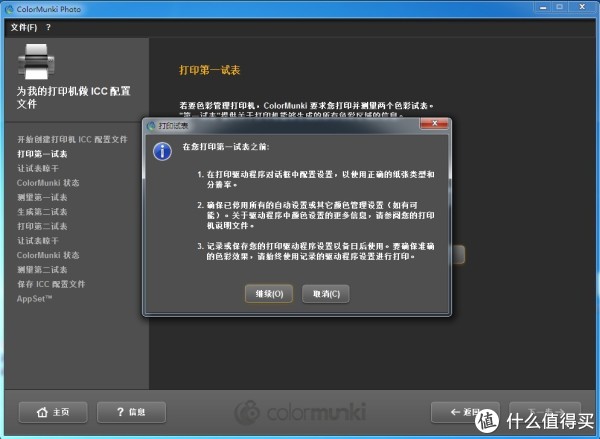
Task: Click the ColorMunki Photo title bar icon
Action: [x=9, y=9]
